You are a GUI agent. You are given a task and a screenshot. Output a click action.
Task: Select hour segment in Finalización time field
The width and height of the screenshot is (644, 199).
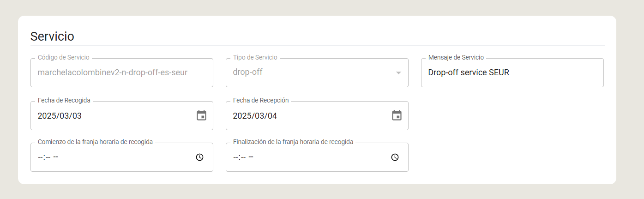[235, 157]
